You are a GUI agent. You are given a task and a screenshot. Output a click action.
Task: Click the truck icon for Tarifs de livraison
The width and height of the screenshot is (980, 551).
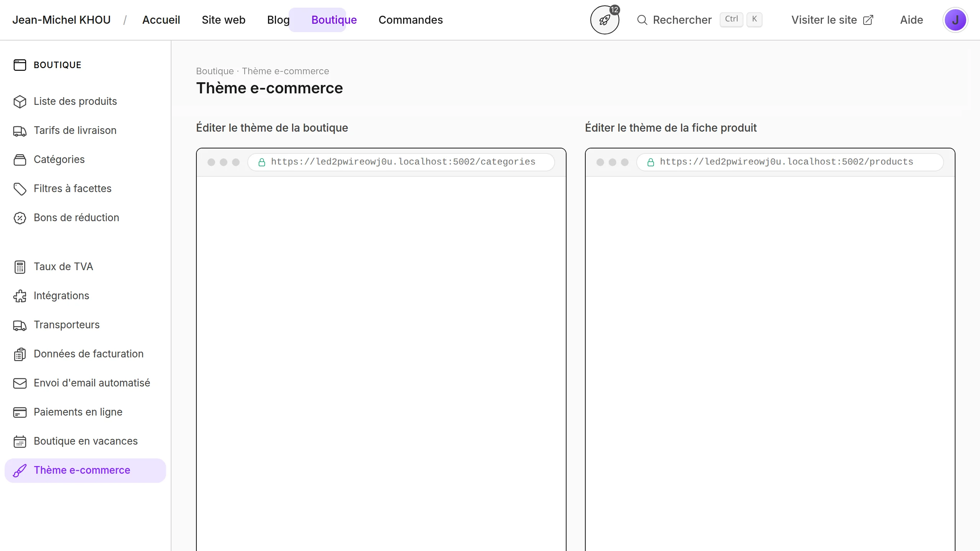[20, 131]
